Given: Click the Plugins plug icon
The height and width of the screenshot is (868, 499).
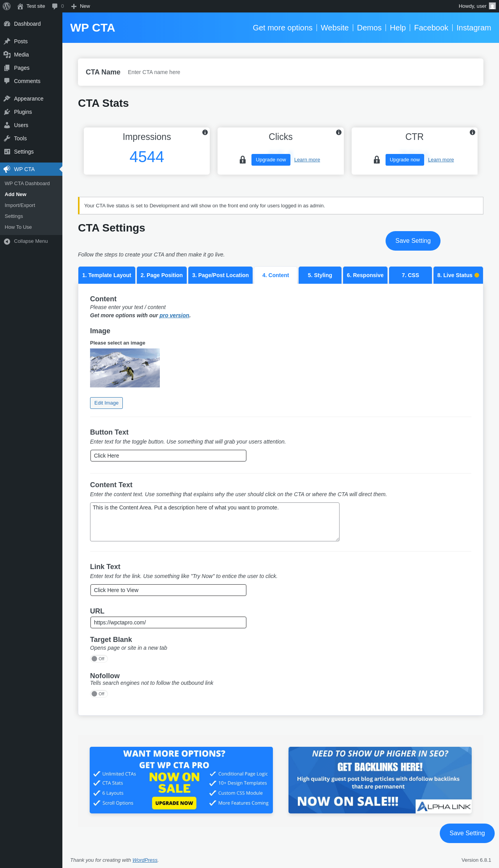Looking at the screenshot, I should [x=7, y=112].
